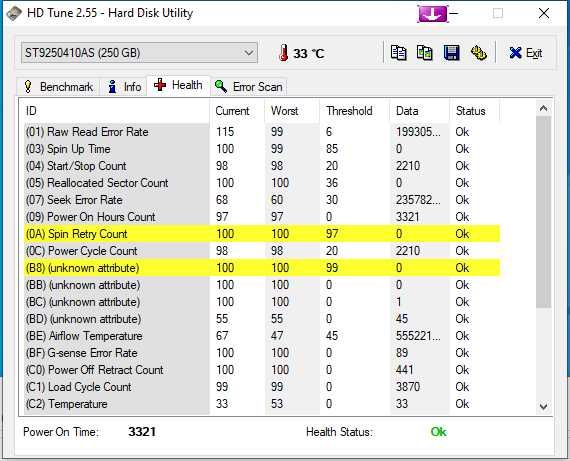Select the (C2) Temperature row
Screen dimensions: 570x461
click(262, 404)
